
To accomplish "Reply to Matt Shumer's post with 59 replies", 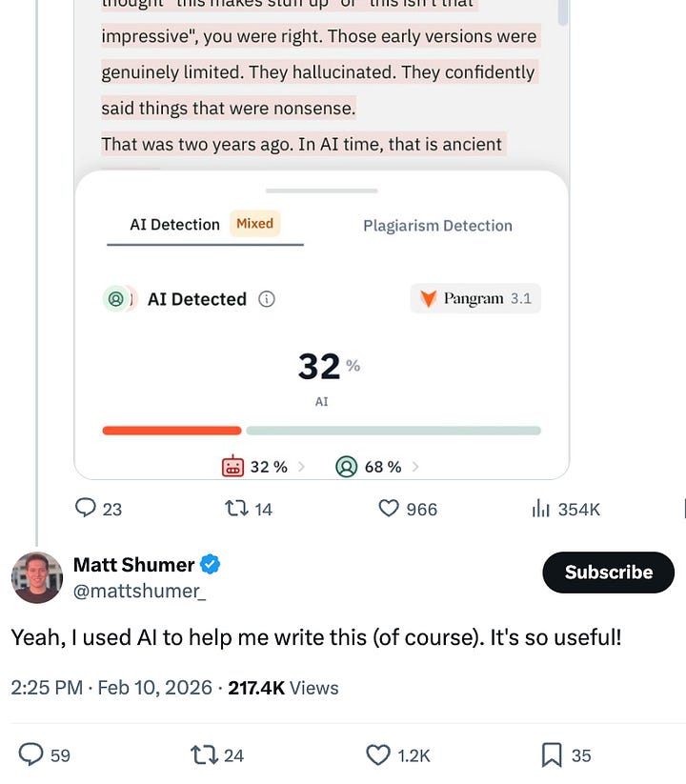I will tap(30, 754).
